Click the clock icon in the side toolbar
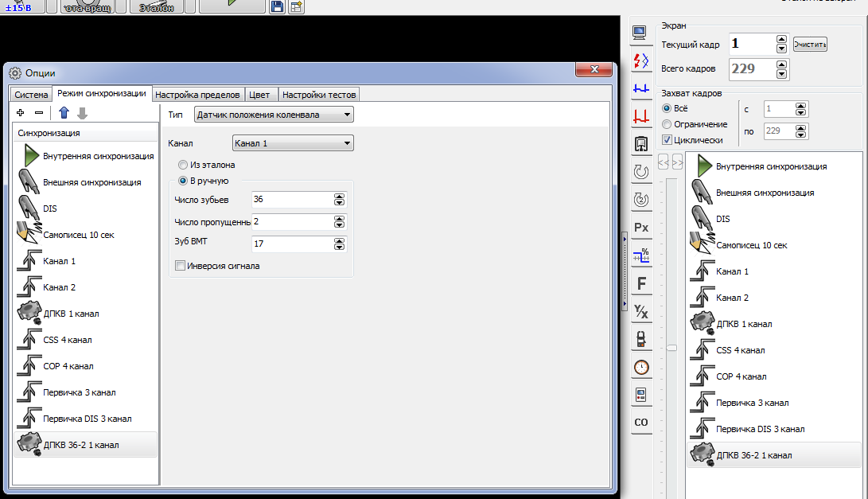868x499 pixels. point(641,367)
